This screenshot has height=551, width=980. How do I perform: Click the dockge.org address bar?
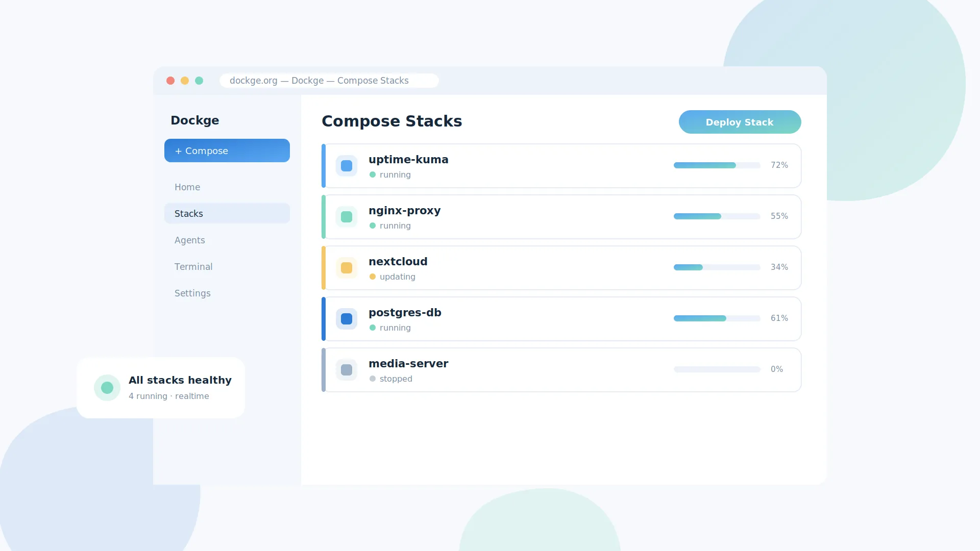[329, 81]
